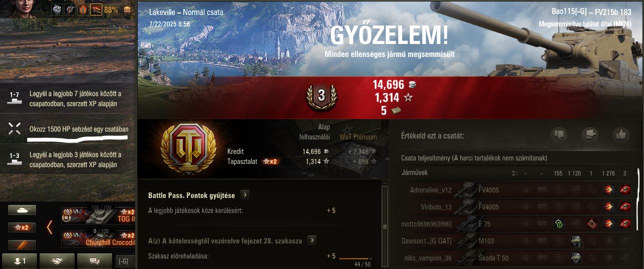This screenshot has width=644, height=269.
Task: Click the green spotted icon on E 75 row
Action: (x=558, y=224)
